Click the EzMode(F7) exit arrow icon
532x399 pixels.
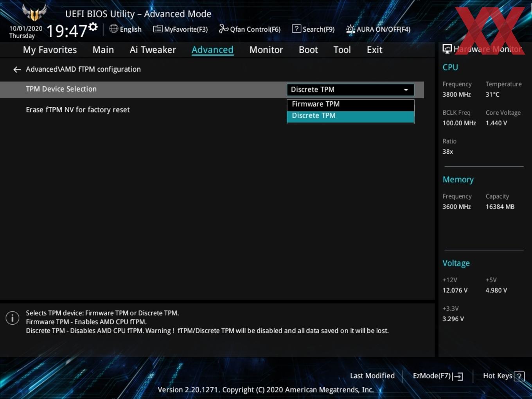[x=458, y=376]
